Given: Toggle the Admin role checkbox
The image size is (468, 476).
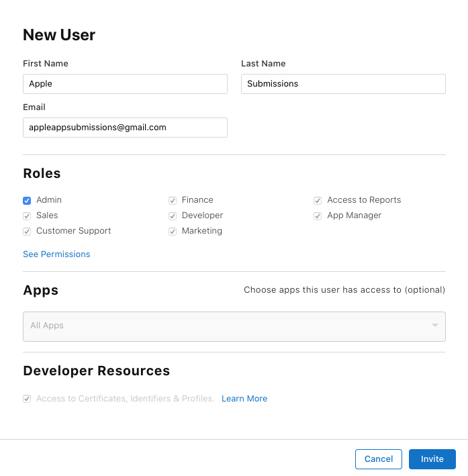Looking at the screenshot, I should click(x=27, y=200).
